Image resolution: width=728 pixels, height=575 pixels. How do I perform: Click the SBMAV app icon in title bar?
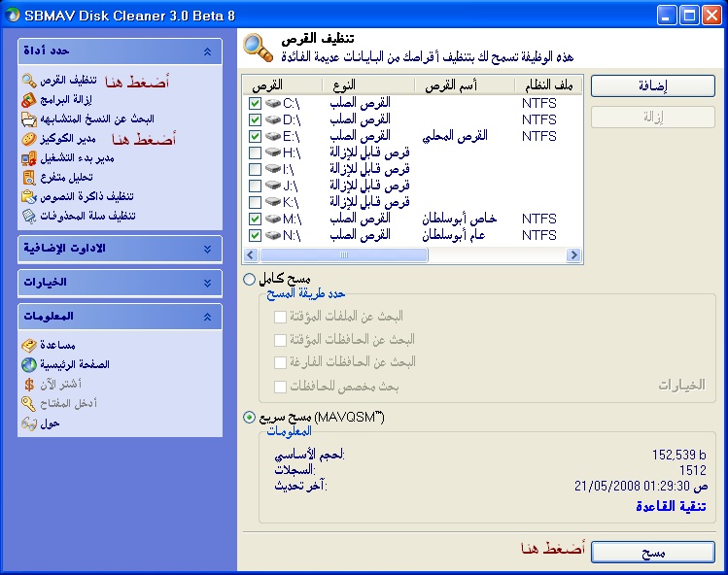[12, 15]
